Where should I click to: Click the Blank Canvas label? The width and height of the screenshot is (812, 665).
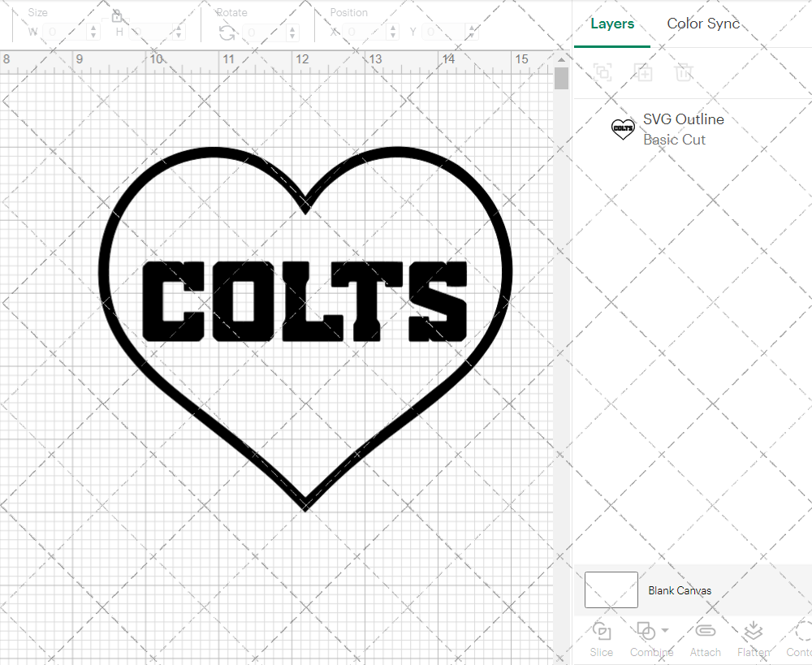680,590
